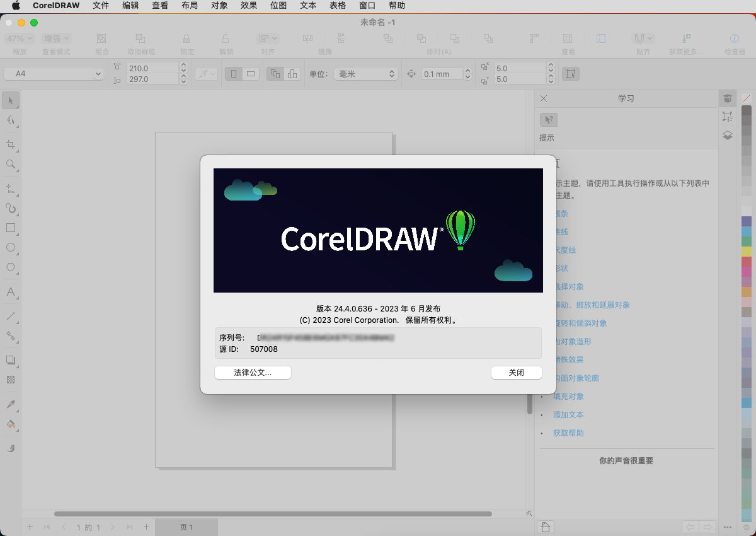Toggle the treat-as-filled button

pos(571,74)
